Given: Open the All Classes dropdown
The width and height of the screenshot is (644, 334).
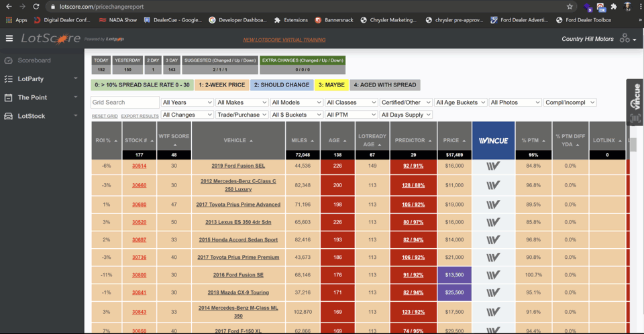Looking at the screenshot, I should click(351, 103).
